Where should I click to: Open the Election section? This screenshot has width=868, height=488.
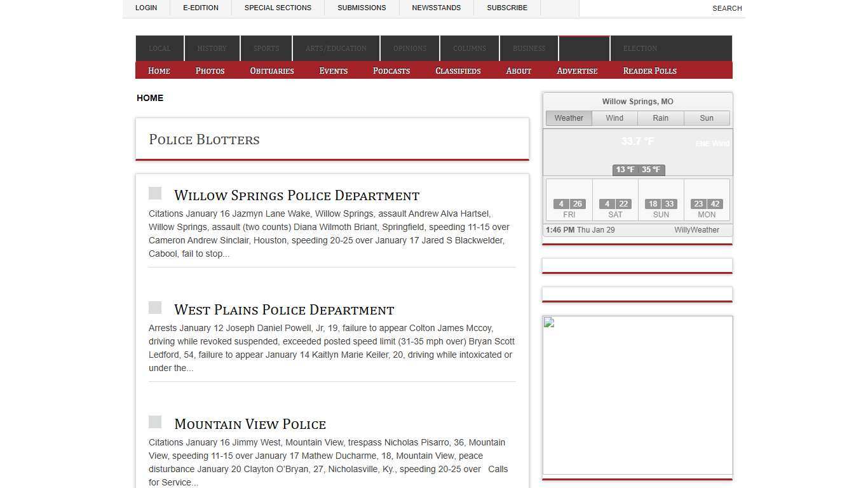640,48
